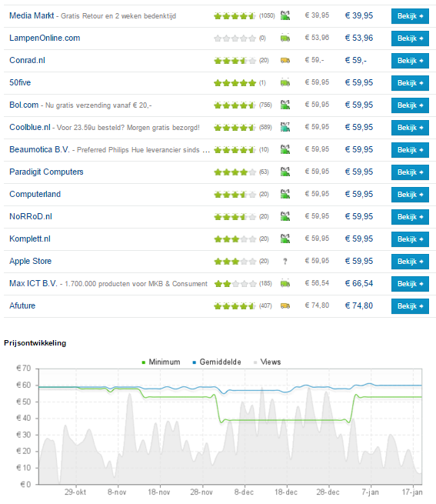Open the Apple Store shop link
436x504 pixels.
click(x=31, y=261)
